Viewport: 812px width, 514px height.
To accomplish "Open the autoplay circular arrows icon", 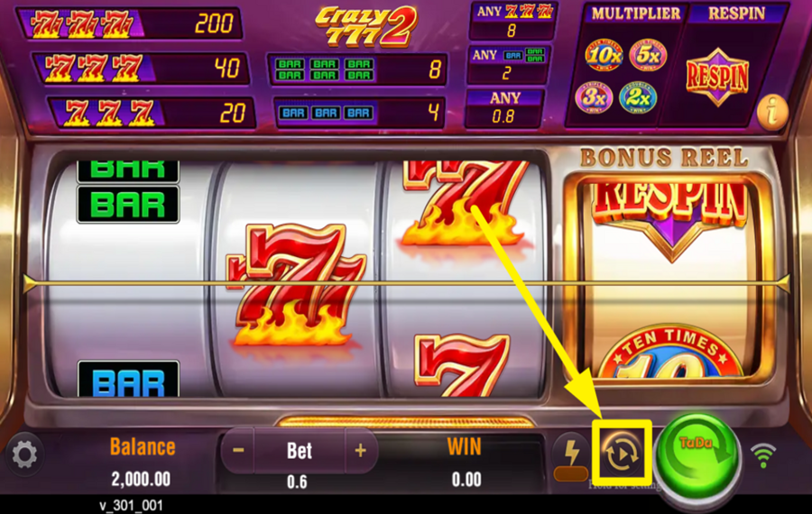I will click(x=622, y=454).
